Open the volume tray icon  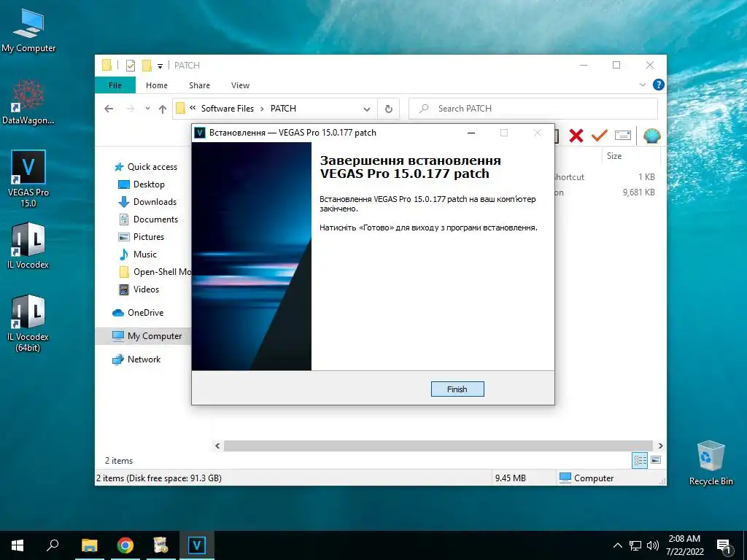coord(653,545)
